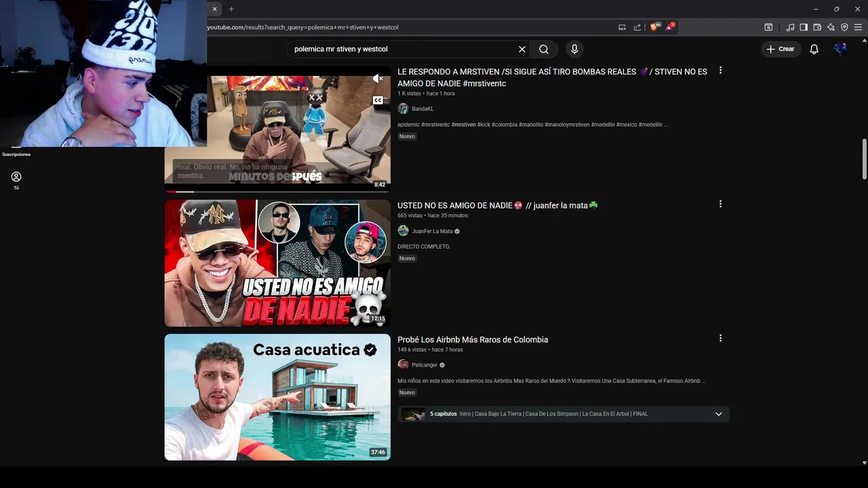Click the 149 k vistas text
Viewport: 868px width, 488px height.
(412, 350)
